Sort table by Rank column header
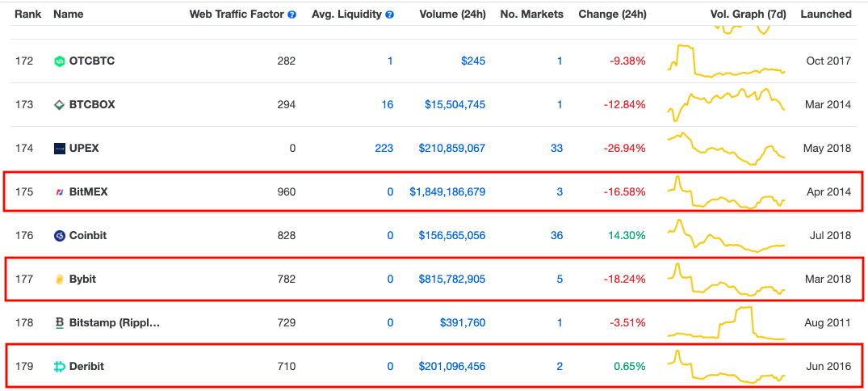Screen dimensions: 868x391 tap(27, 15)
